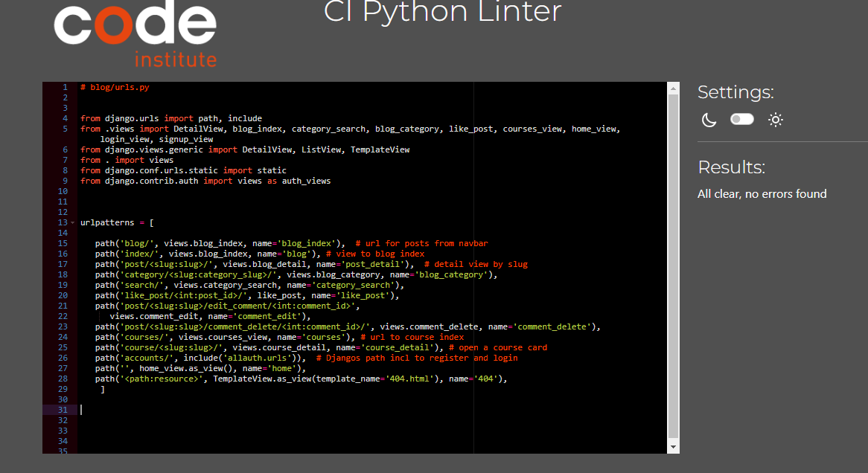Click 'from django.urls import path, include' line
Viewport: 868px width, 473px height.
click(x=171, y=118)
